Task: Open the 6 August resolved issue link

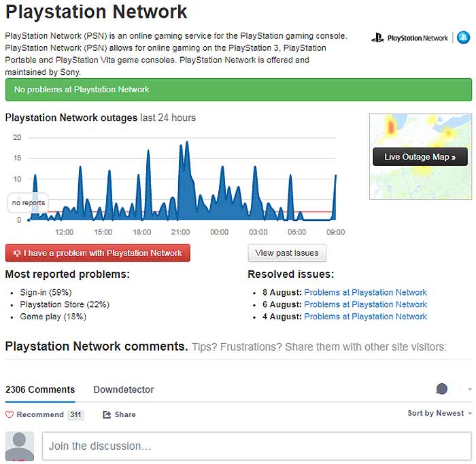Action: coord(366,304)
